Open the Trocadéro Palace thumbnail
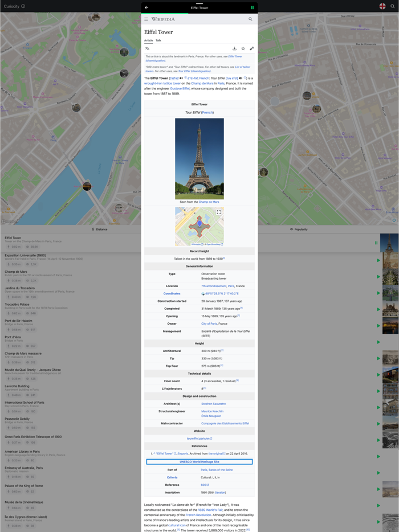The image size is (399, 532). coord(390,309)
